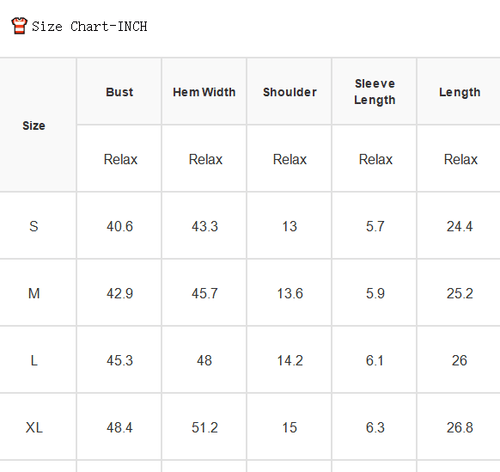Screen dimensions: 500x472
Task: Click the L size row label
Action: (x=34, y=360)
